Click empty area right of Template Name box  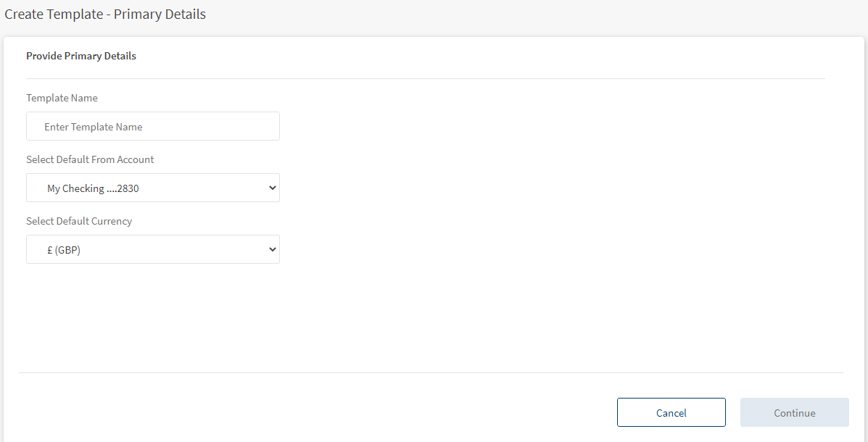click(x=508, y=126)
